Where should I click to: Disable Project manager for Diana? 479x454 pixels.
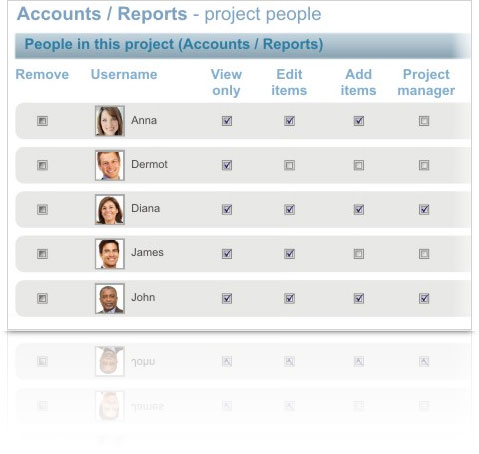click(424, 209)
